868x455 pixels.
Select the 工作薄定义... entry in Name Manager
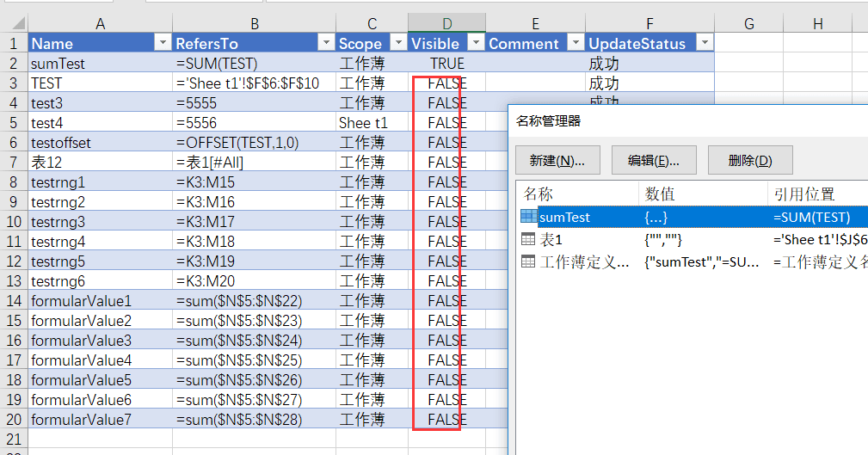point(694,261)
